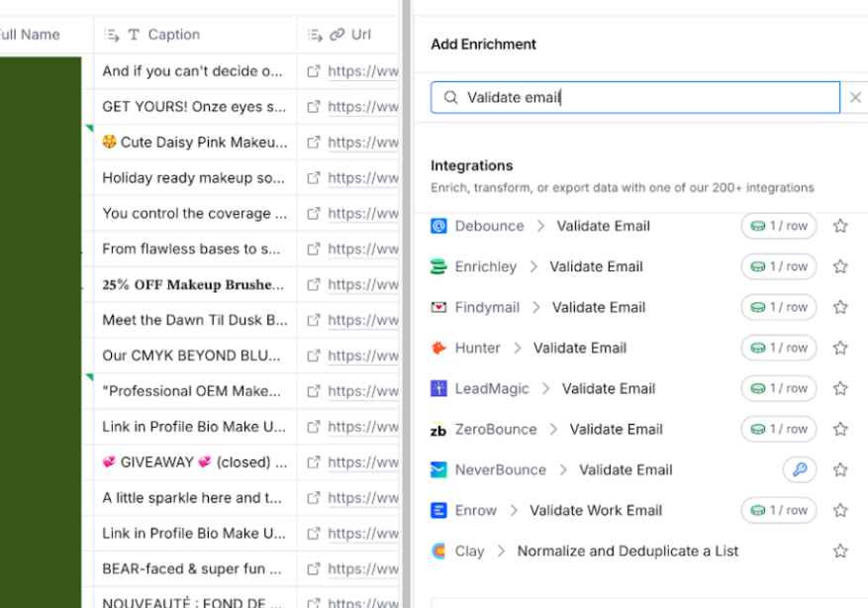Click the Enrichley logo icon
This screenshot has width=868, height=608.
pos(438,266)
